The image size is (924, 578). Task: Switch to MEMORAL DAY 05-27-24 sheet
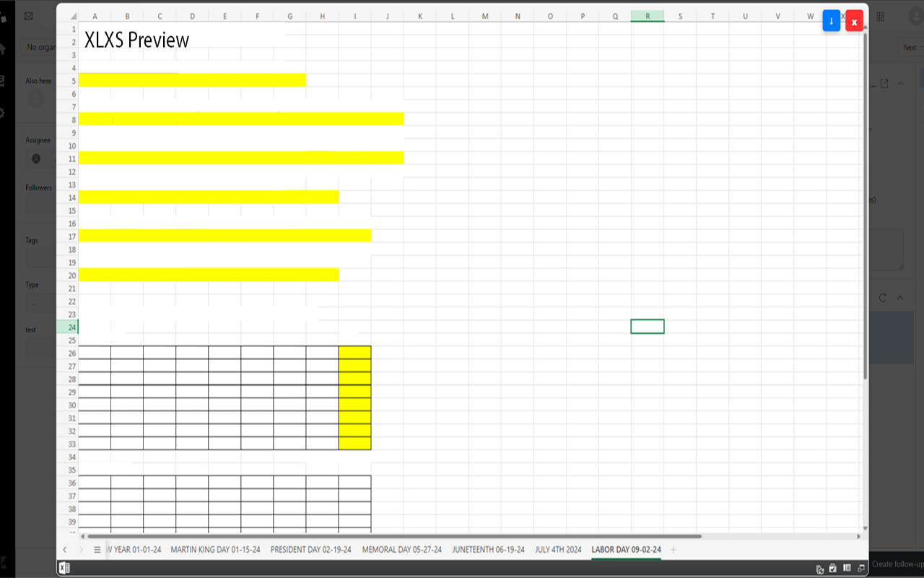click(402, 550)
